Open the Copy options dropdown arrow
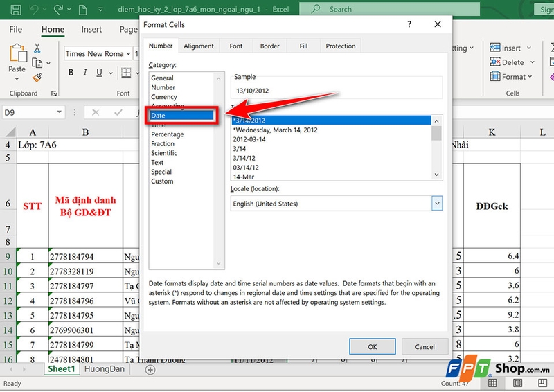This screenshot has width=554, height=392. (x=48, y=63)
